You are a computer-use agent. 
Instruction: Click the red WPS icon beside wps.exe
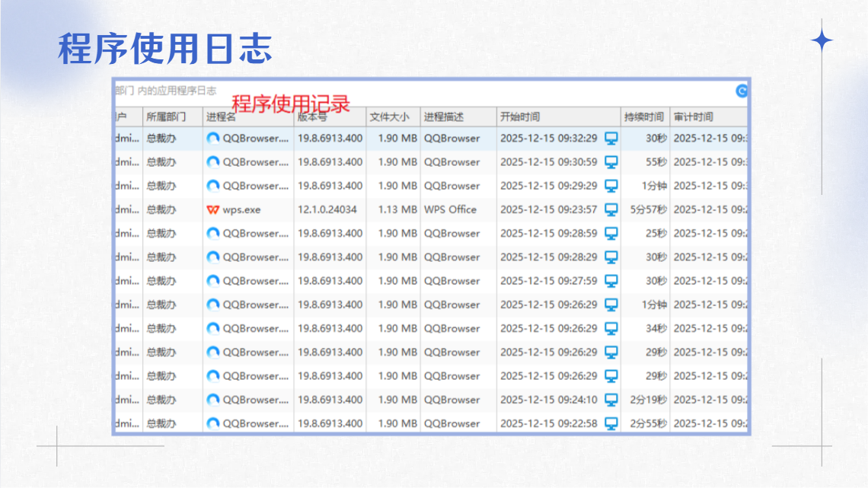(213, 209)
